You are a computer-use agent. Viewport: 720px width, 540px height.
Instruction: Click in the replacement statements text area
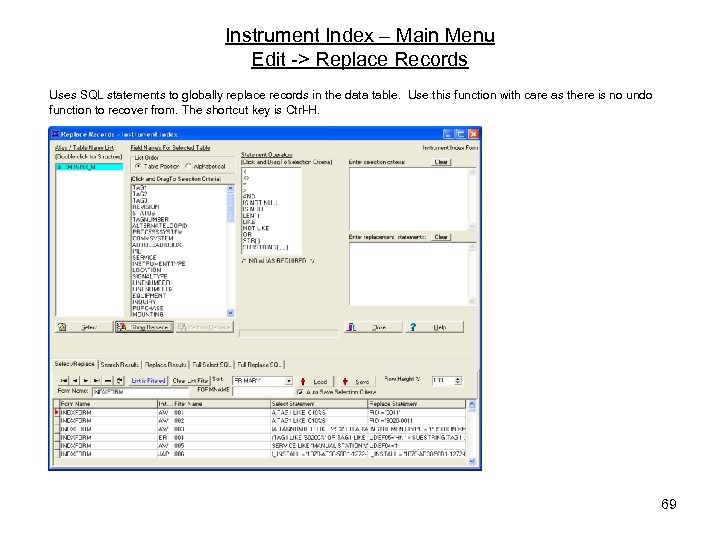pos(408,274)
